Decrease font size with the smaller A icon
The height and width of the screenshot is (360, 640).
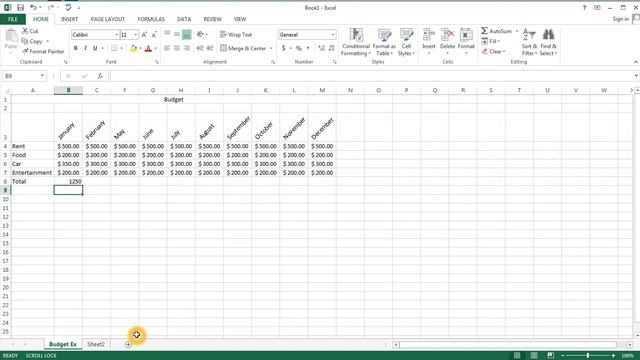tap(154, 35)
